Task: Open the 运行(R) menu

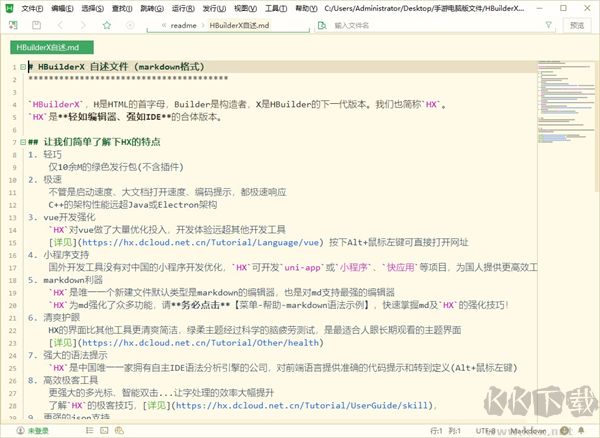Action: [183, 8]
